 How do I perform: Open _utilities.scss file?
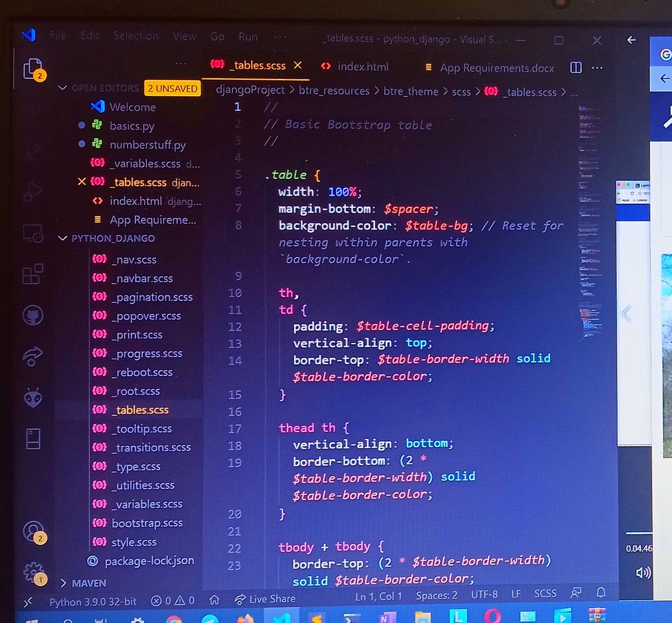click(x=143, y=485)
